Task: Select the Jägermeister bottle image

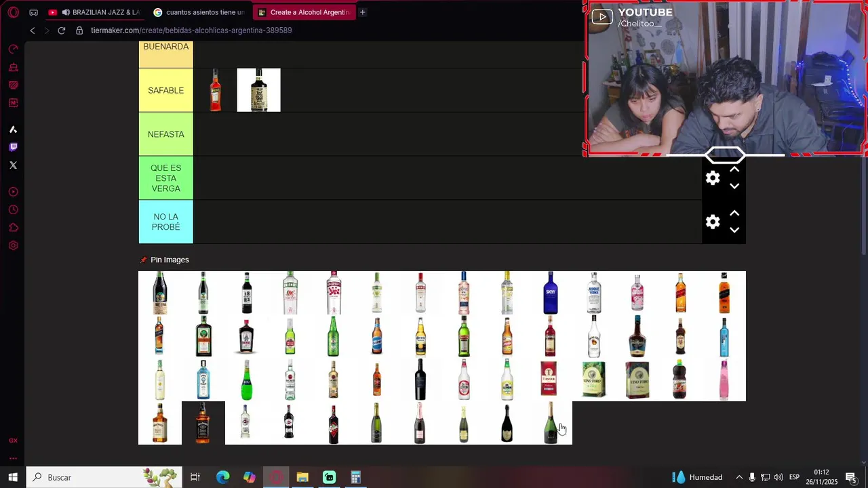Action: tap(203, 336)
